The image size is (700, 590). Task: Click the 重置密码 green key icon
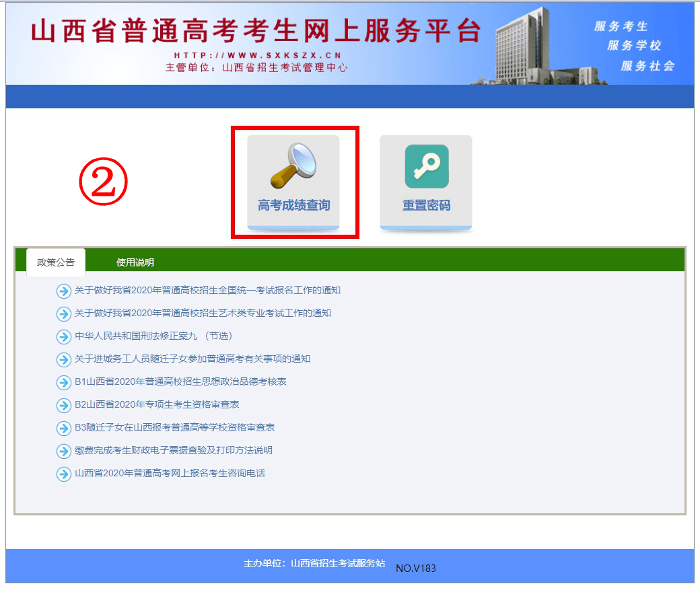425,165
